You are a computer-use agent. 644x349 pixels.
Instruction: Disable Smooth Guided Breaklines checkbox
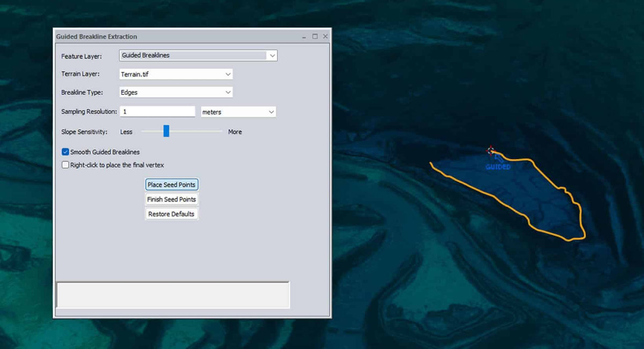coord(65,152)
